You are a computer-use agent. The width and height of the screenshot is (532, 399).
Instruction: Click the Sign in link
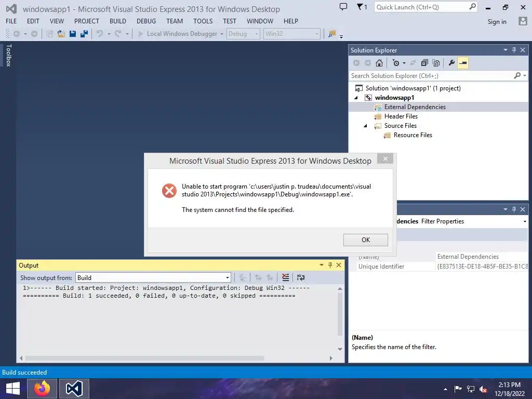497,22
